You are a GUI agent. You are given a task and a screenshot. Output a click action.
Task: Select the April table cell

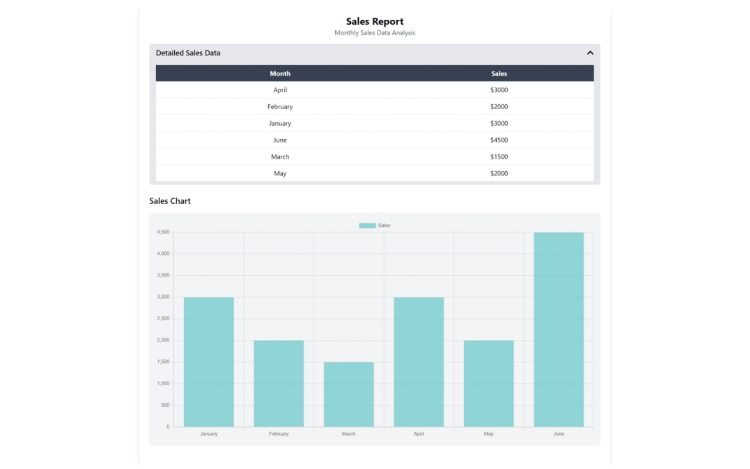[x=280, y=90]
